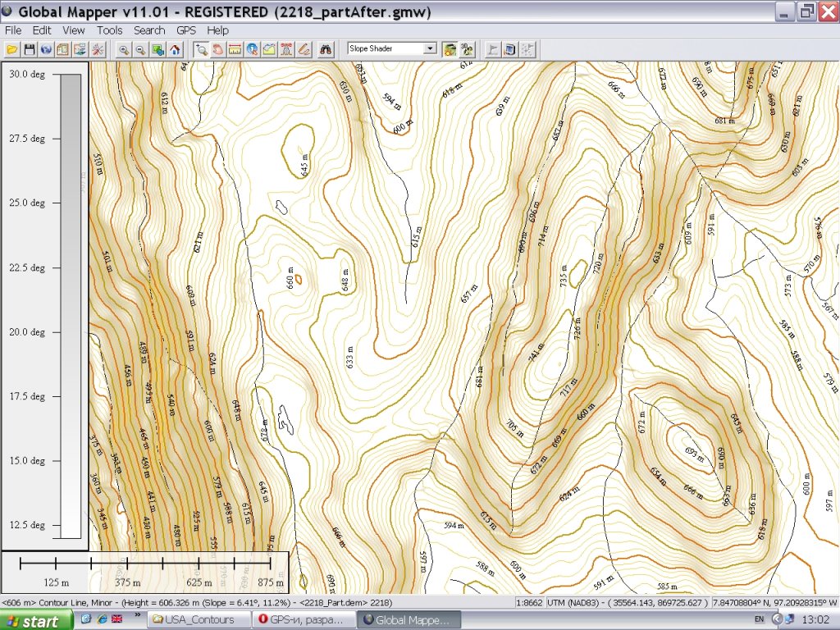Click the binoculars Search icon
The height and width of the screenshot is (630, 840).
click(x=326, y=49)
